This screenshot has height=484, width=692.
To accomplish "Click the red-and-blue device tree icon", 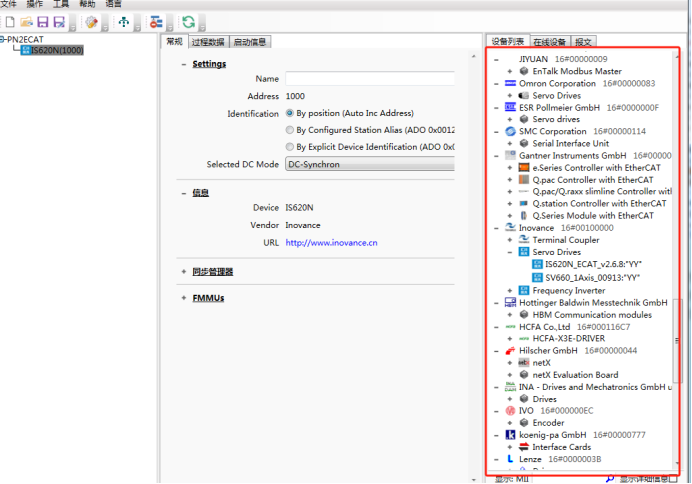I will tap(156, 22).
